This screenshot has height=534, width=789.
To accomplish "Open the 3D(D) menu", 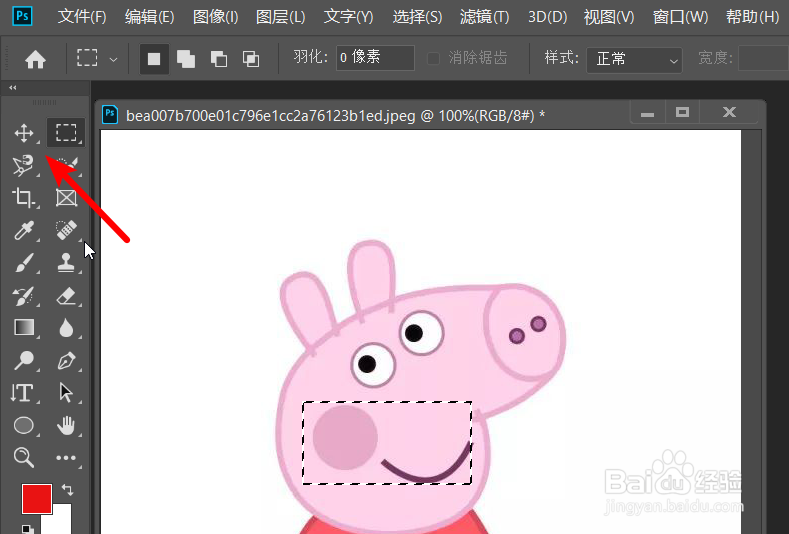I will [547, 17].
